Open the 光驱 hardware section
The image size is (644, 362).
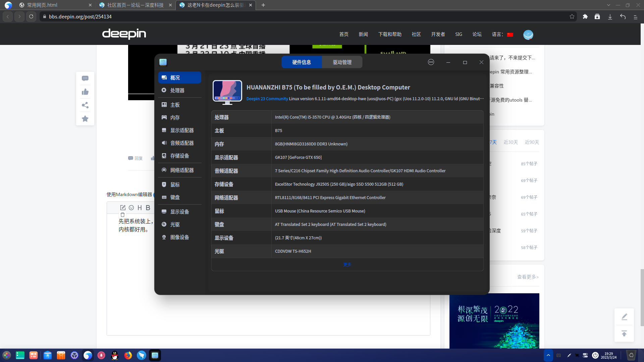click(x=174, y=224)
